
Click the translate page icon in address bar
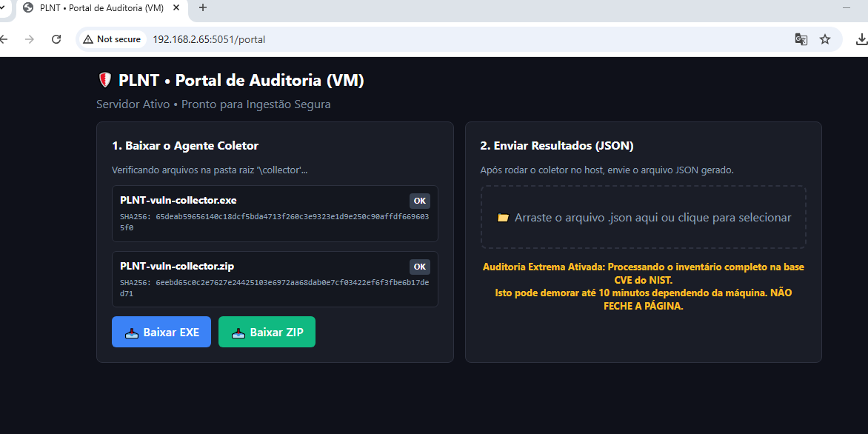click(801, 39)
